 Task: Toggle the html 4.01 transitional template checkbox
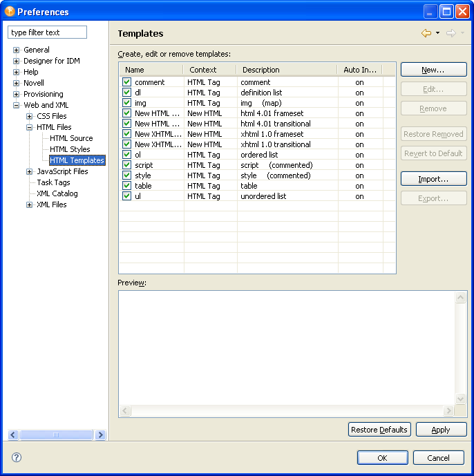click(127, 123)
